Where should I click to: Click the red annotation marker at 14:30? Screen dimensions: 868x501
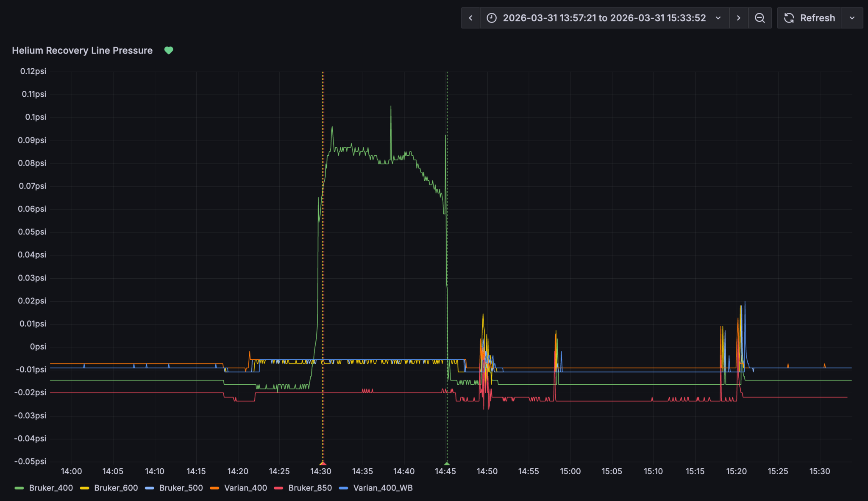[x=323, y=464]
